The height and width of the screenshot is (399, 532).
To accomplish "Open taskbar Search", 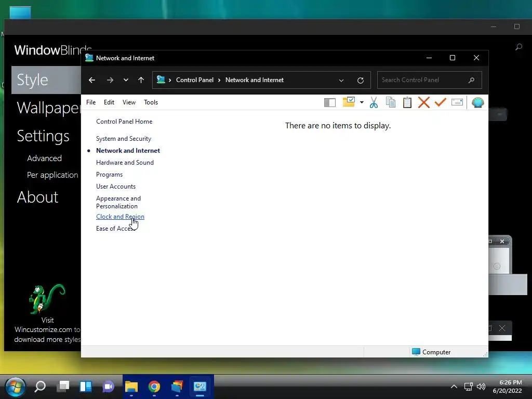I will (x=40, y=387).
